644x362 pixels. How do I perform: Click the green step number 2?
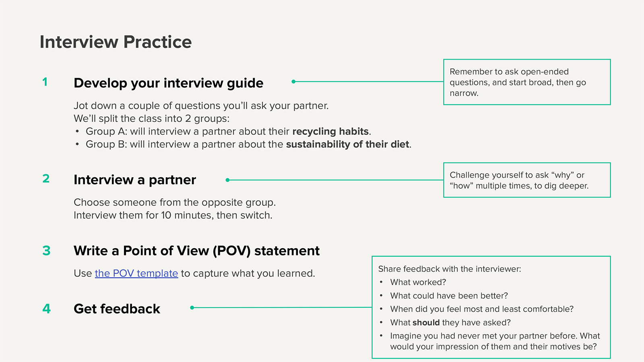click(x=46, y=179)
